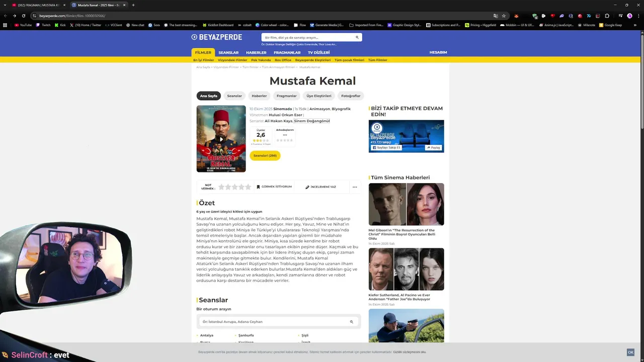Choose the Şanlıurfa city link

pos(246,335)
